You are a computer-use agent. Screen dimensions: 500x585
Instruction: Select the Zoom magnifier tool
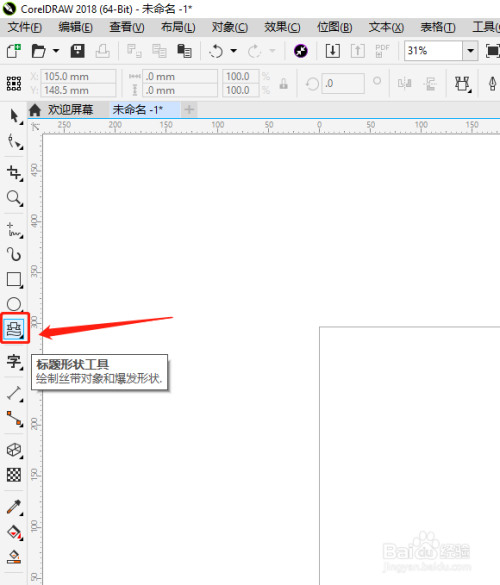point(15,198)
